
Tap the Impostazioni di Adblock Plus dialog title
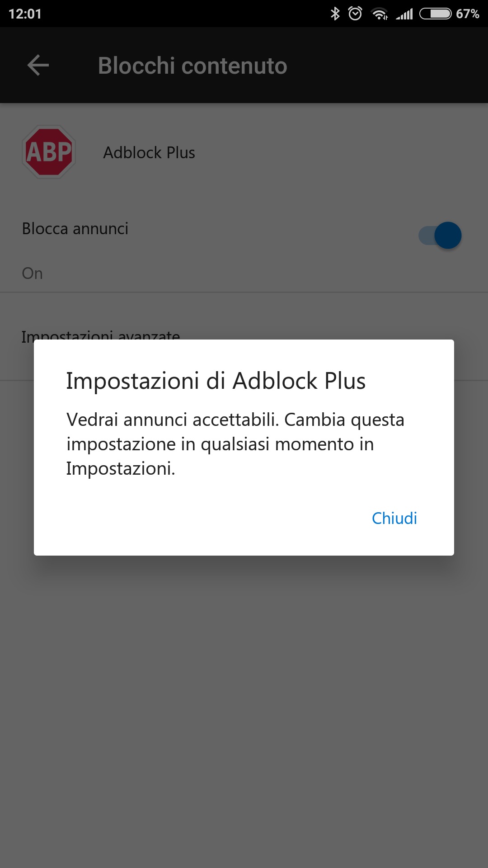[x=216, y=381]
